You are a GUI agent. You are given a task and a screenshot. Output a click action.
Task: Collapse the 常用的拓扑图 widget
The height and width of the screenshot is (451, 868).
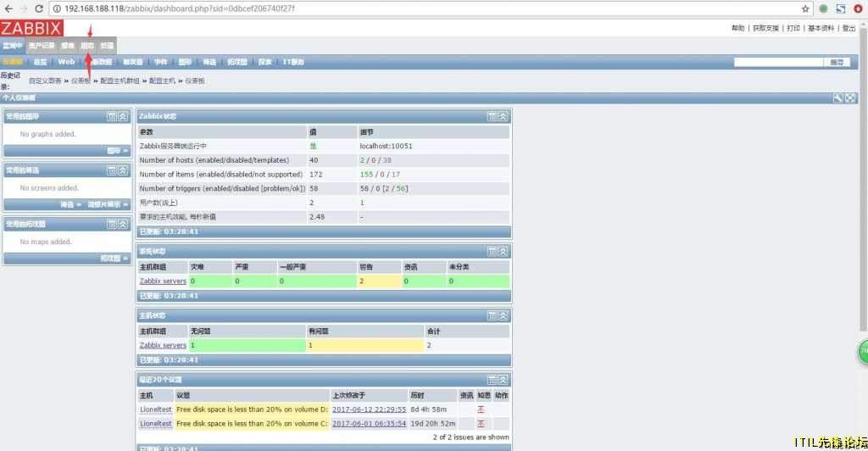124,224
